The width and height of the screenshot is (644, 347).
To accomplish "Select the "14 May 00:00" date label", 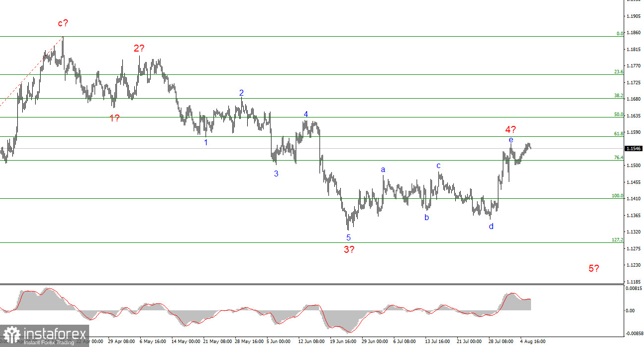I will pos(185,341).
